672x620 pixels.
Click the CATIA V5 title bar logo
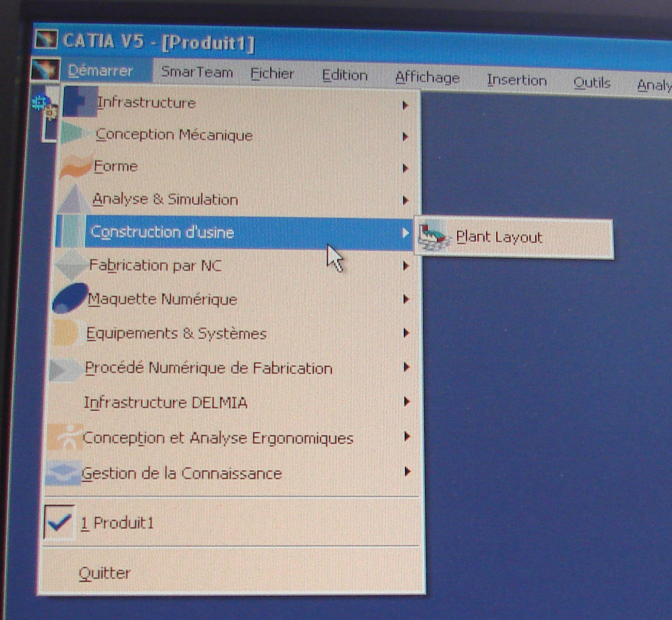point(46,39)
